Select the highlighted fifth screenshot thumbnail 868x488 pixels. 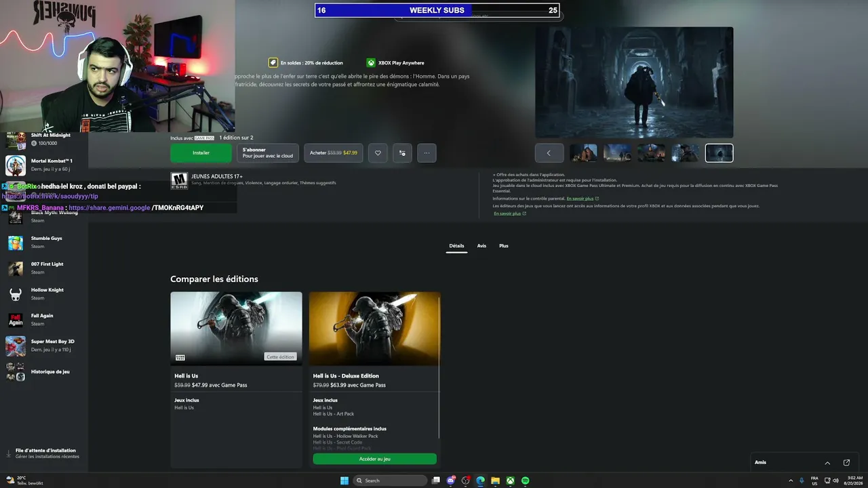(719, 153)
